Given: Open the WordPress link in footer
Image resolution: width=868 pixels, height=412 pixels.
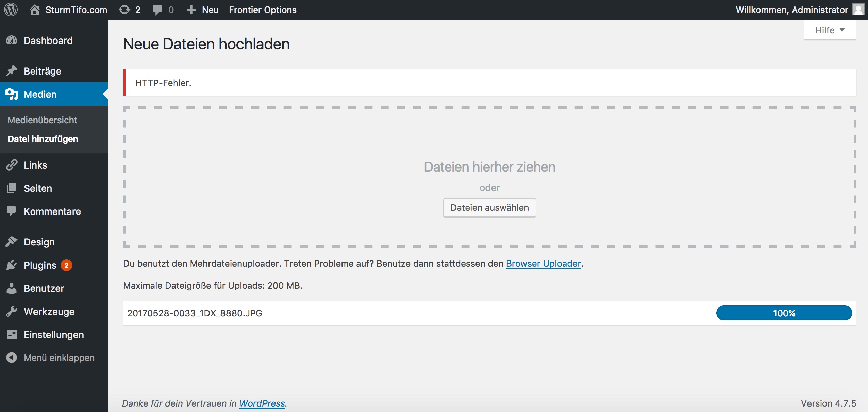Looking at the screenshot, I should (x=262, y=403).
